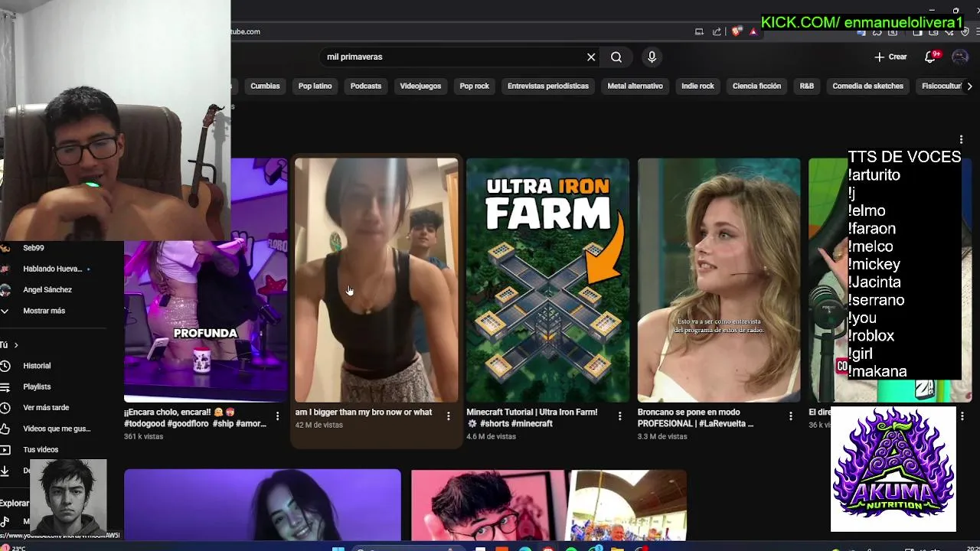Select the Videojuegos filter chip
The height and width of the screenshot is (551, 980).
420,86
